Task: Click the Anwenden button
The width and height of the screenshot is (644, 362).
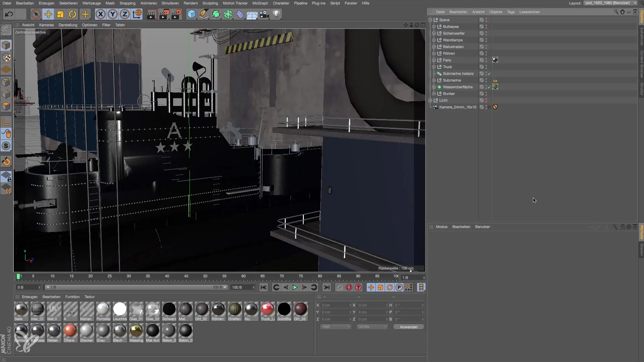Action: (x=409, y=327)
